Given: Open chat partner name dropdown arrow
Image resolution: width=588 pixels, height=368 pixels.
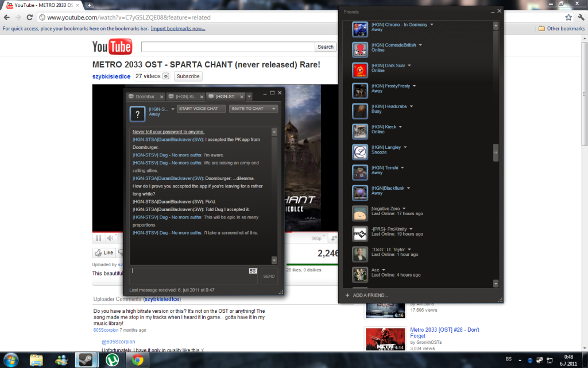Looking at the screenshot, I should (x=173, y=109).
